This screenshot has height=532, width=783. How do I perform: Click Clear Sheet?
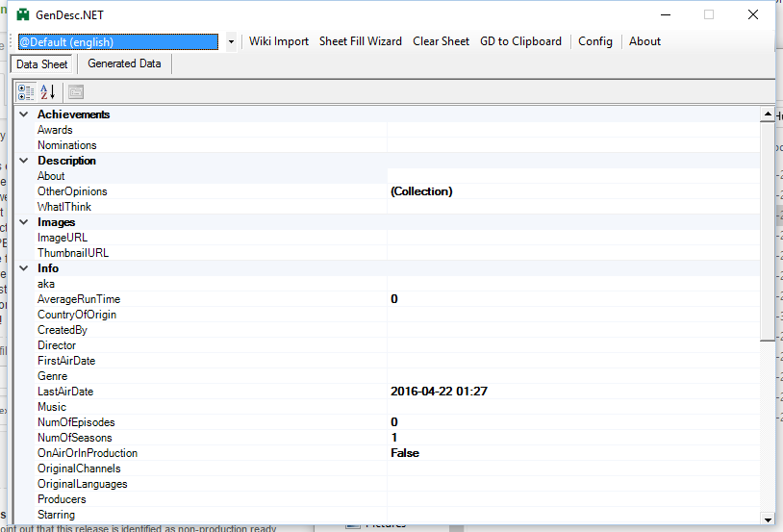(441, 41)
